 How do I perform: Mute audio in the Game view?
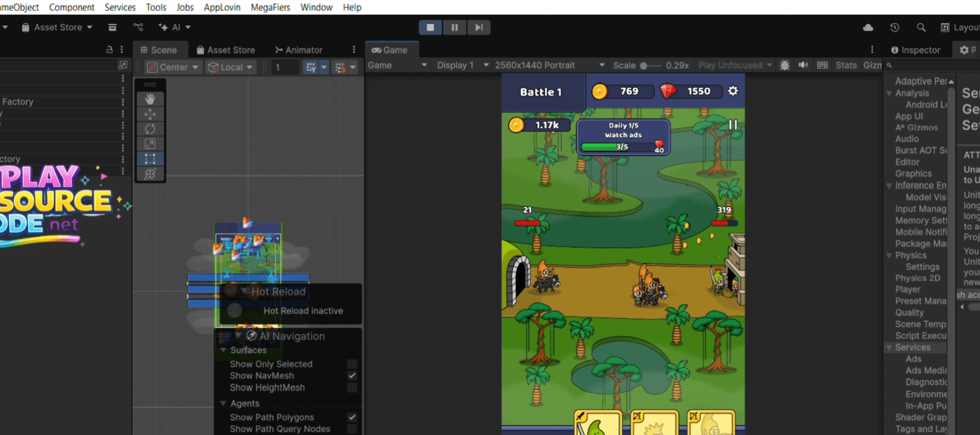click(x=803, y=65)
